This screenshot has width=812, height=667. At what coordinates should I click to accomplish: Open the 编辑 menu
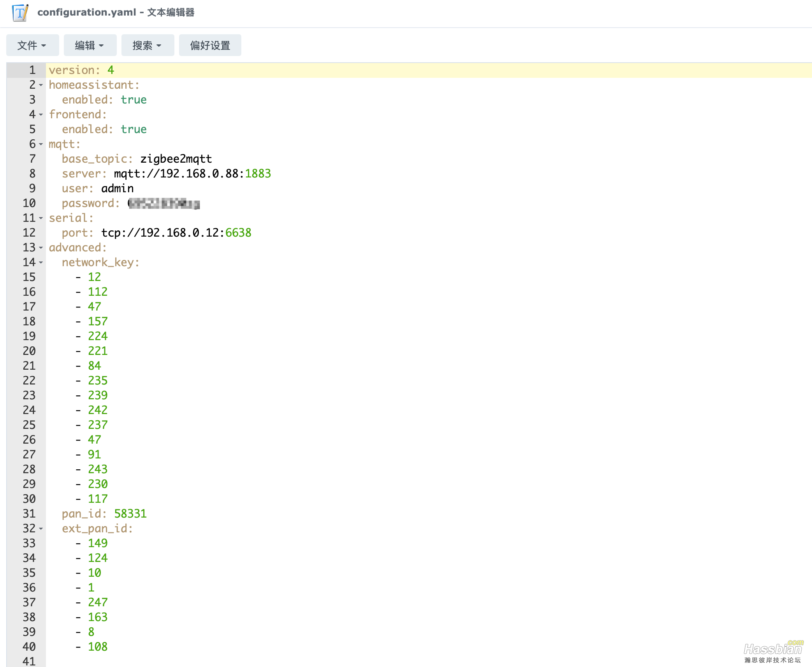(x=90, y=46)
